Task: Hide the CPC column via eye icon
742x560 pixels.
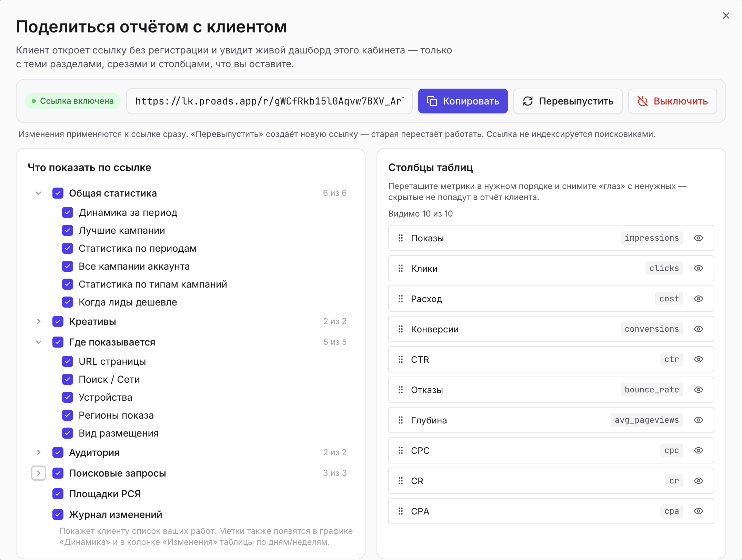Action: 699,450
